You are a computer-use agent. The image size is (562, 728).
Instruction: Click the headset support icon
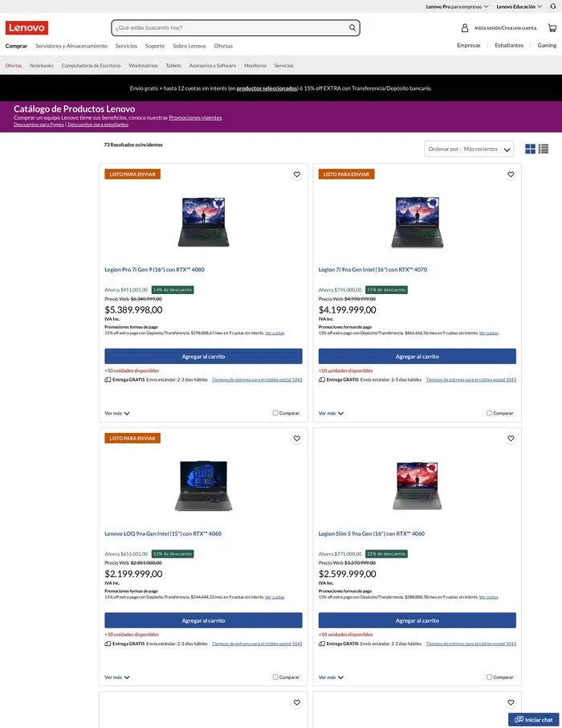[552, 6]
